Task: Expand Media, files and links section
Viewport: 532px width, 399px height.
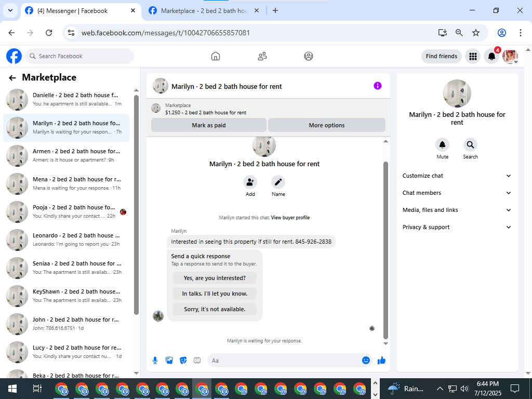Action: pos(457,210)
